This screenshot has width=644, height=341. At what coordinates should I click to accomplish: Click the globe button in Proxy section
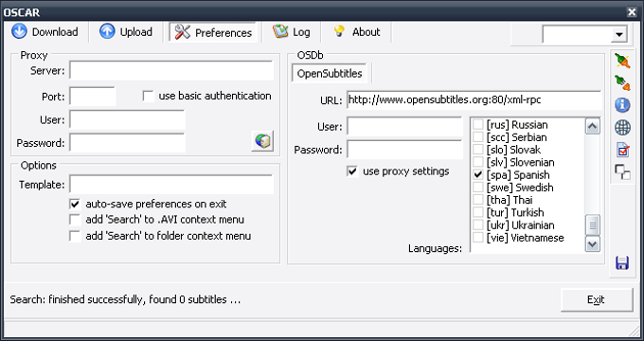[x=262, y=141]
